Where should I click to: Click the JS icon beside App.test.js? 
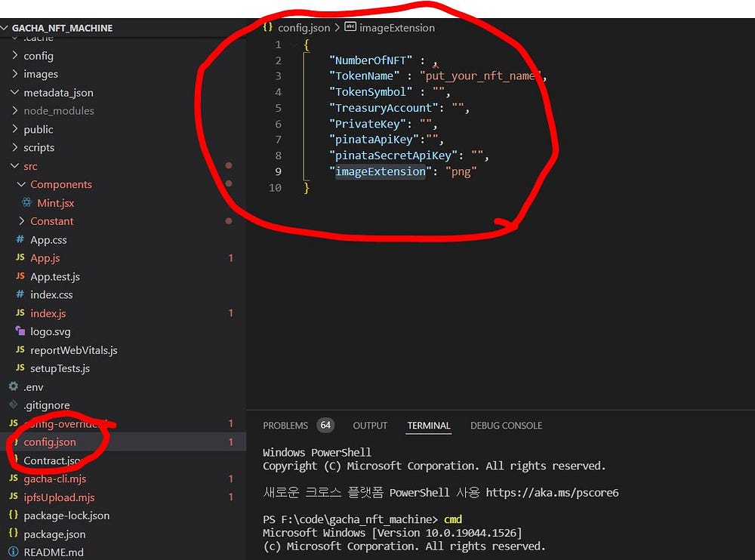[20, 276]
